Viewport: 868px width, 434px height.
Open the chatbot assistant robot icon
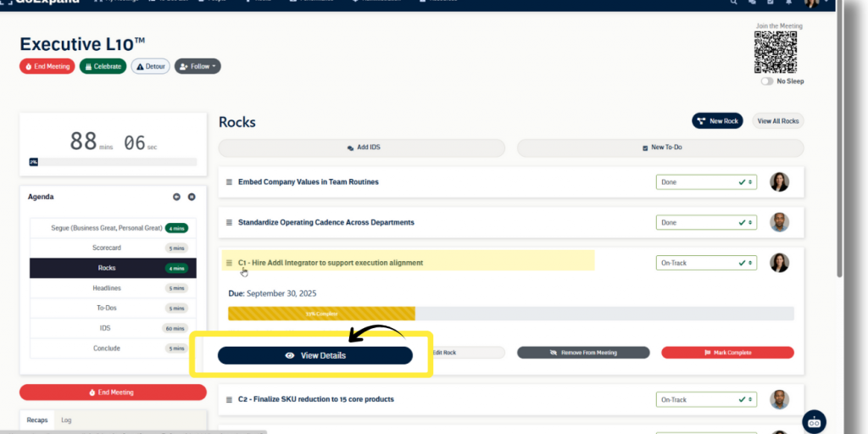click(x=814, y=421)
